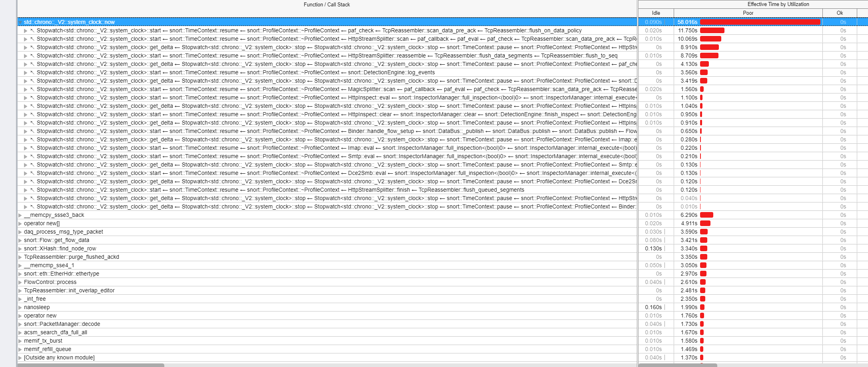Click the Ok column header
This screenshot has height=367, width=868.
(840, 13)
